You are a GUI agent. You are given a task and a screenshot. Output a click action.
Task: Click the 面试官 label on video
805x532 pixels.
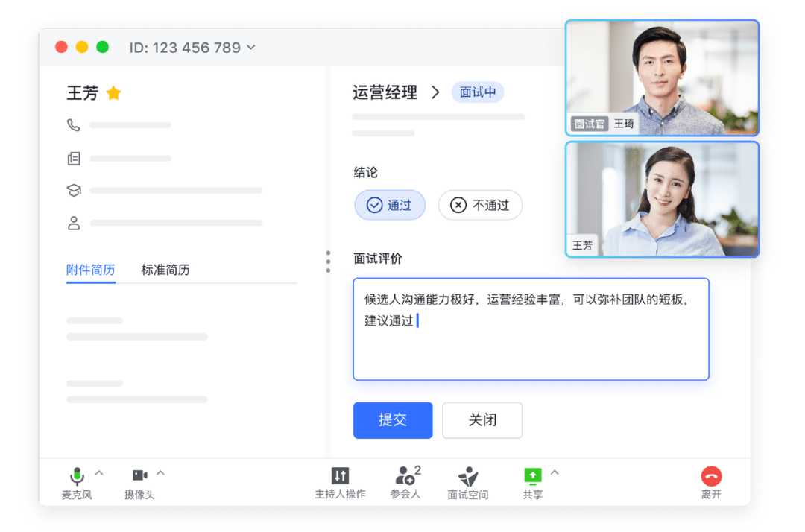(590, 124)
